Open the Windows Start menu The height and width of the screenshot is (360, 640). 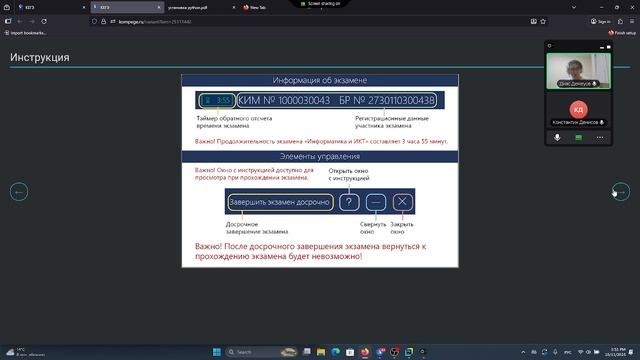tap(217, 352)
